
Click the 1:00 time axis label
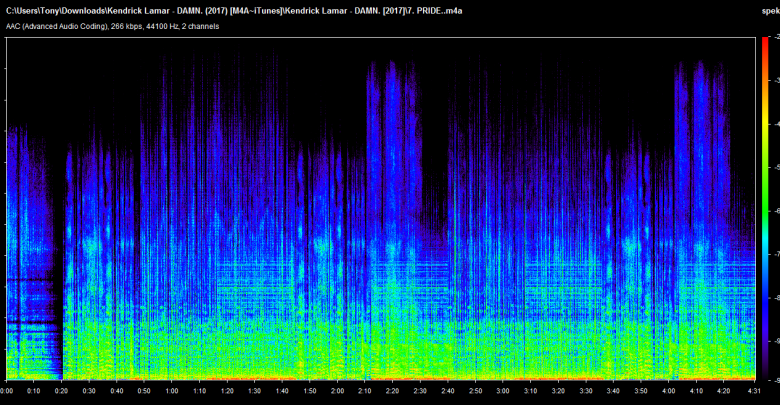click(173, 391)
